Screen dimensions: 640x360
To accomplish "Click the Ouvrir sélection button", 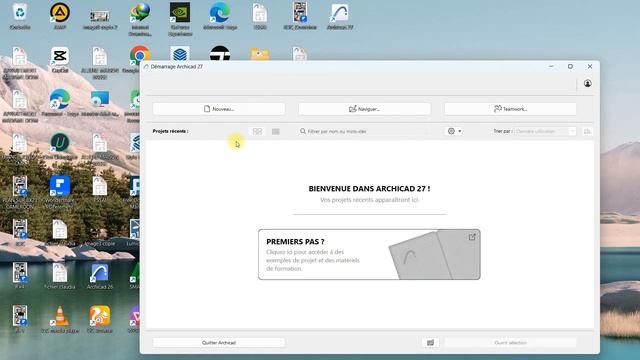I will (510, 342).
